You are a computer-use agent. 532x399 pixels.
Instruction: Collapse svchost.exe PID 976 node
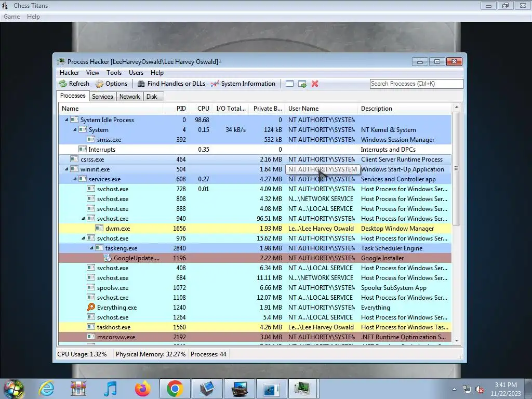coord(83,238)
